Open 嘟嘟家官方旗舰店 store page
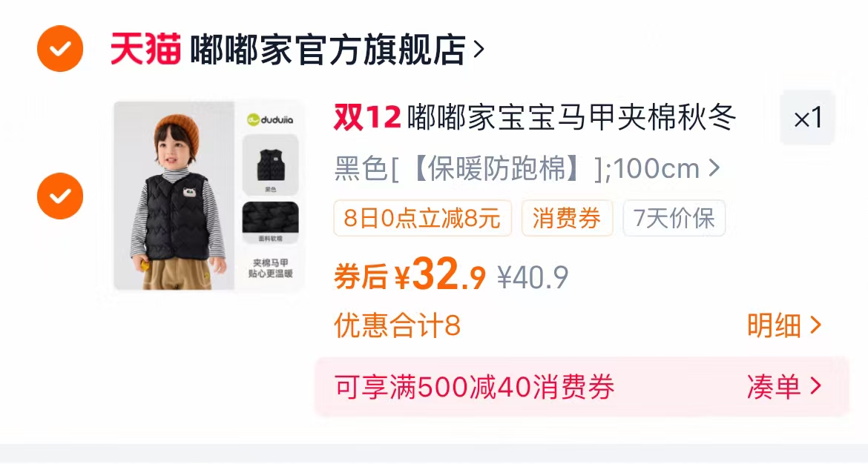The height and width of the screenshot is (464, 868). (x=328, y=50)
